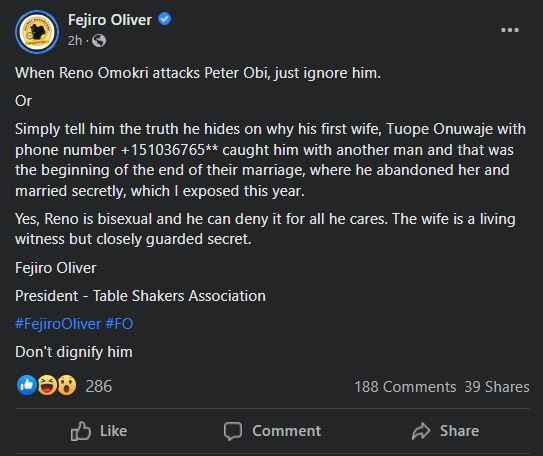Screen dimensions: 543x456
Task: Click the Wow reaction emoji icon
Action: (67, 385)
